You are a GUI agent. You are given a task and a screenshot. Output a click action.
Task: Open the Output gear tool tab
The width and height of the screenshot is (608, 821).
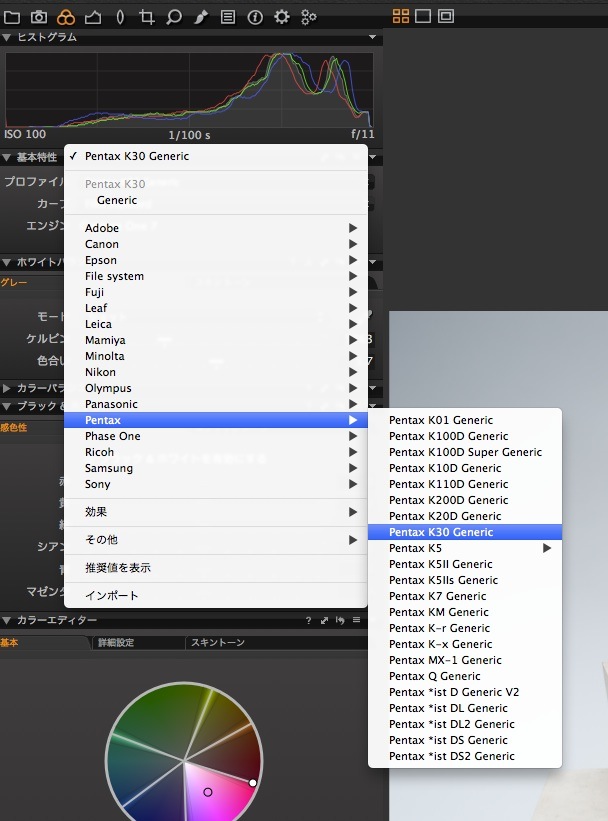click(x=282, y=17)
